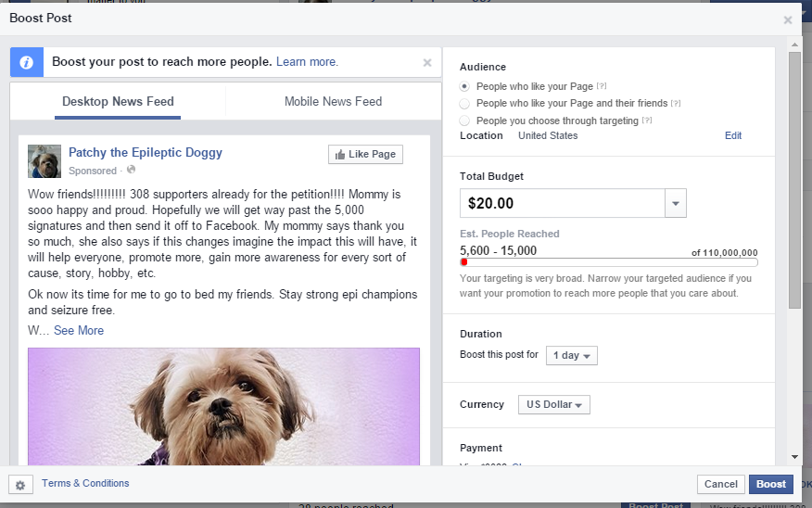Select People who like your Page radio
The height and width of the screenshot is (508, 812).
click(464, 86)
